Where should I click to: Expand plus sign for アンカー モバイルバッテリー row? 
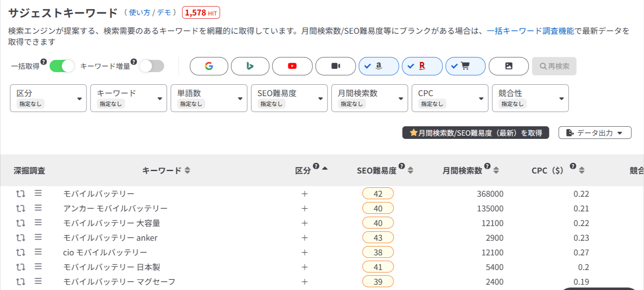[304, 209]
